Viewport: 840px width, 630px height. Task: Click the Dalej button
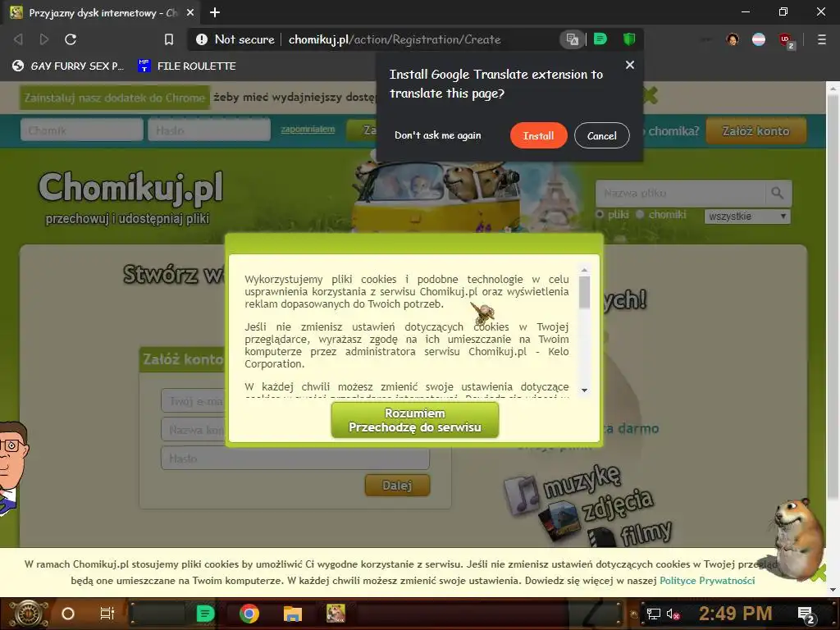(397, 486)
